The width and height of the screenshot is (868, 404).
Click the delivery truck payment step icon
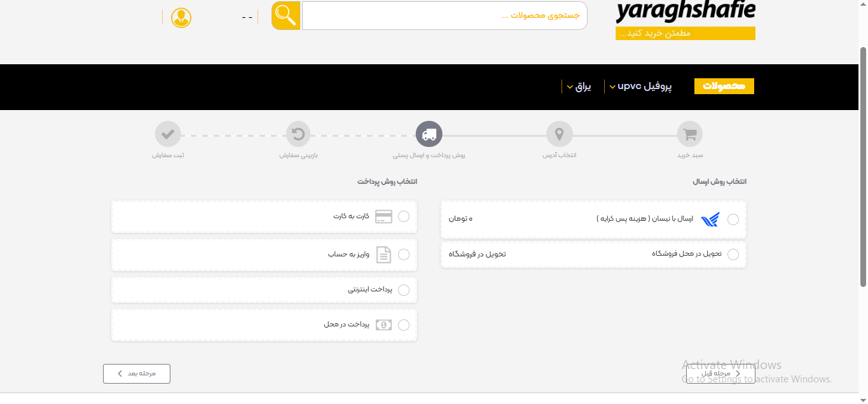click(x=429, y=134)
